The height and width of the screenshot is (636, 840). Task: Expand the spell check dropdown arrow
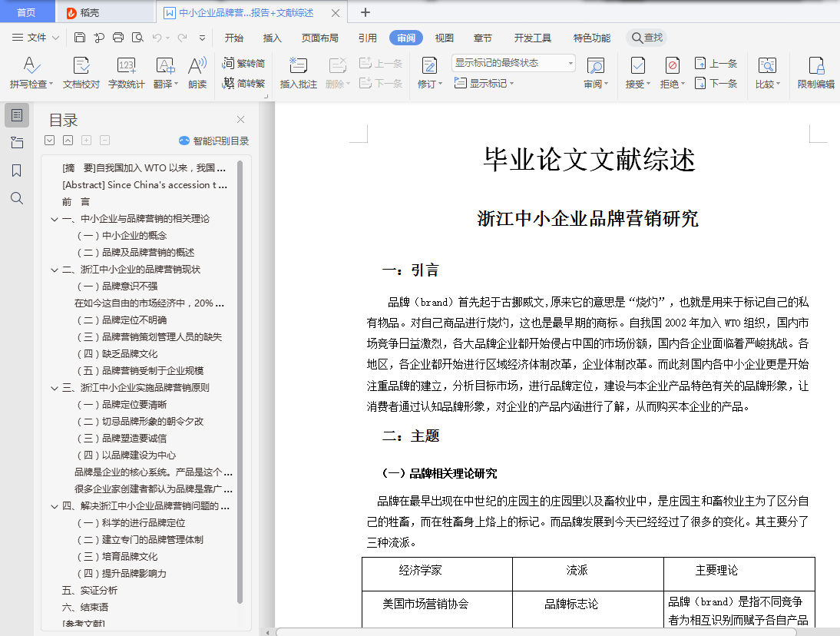51,84
